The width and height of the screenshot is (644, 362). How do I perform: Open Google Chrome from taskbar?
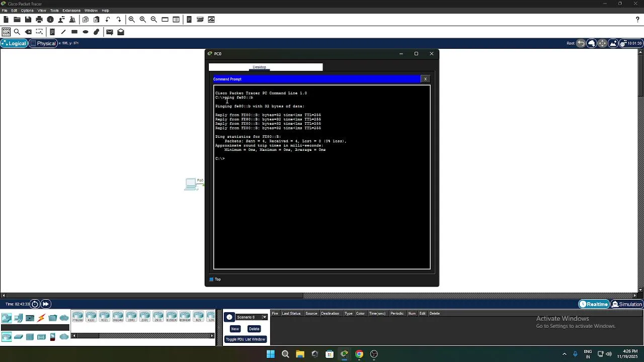pyautogui.click(x=359, y=354)
